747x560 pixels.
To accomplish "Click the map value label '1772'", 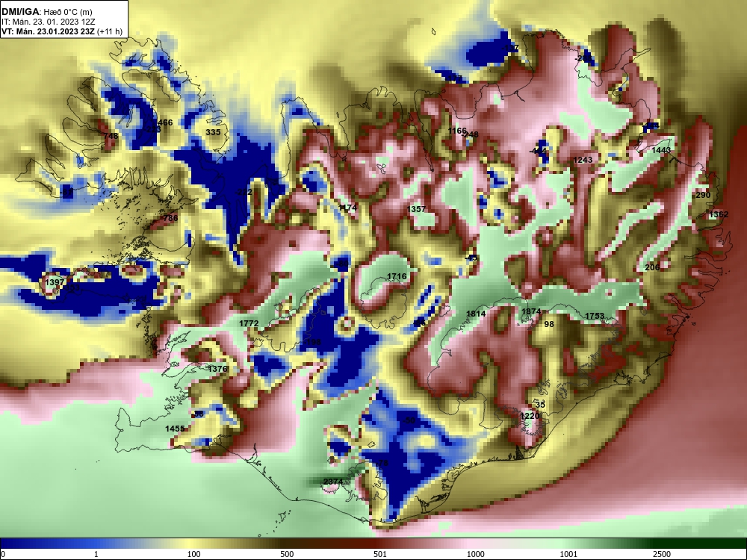I will [x=249, y=324].
